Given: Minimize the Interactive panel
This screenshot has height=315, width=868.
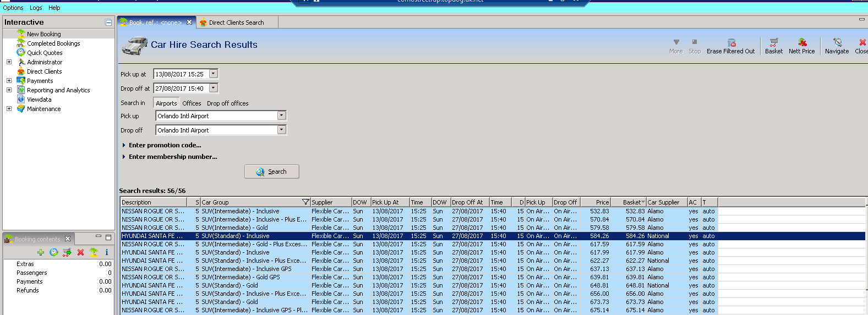Looking at the screenshot, I should 108,23.
